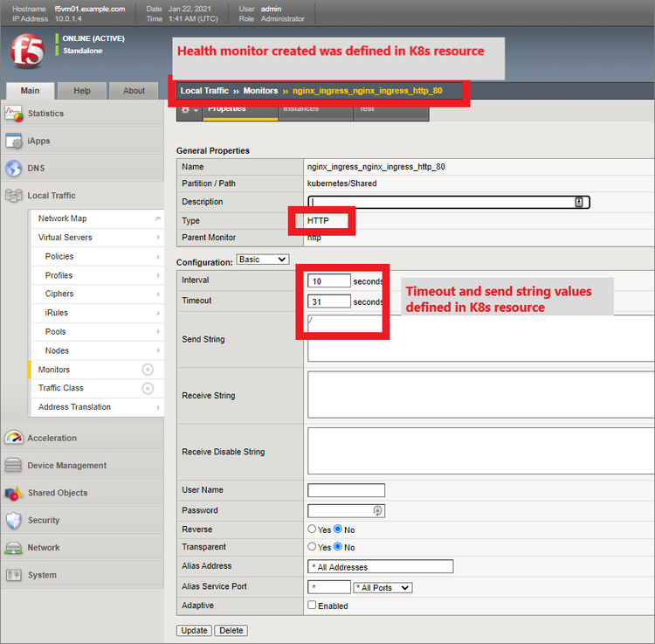The image size is (655, 644).
Task: Open iRules menu item
Action: coord(97,313)
